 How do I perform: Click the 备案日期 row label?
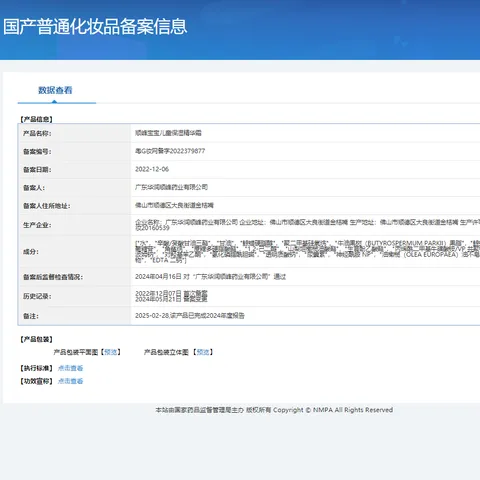(x=37, y=170)
